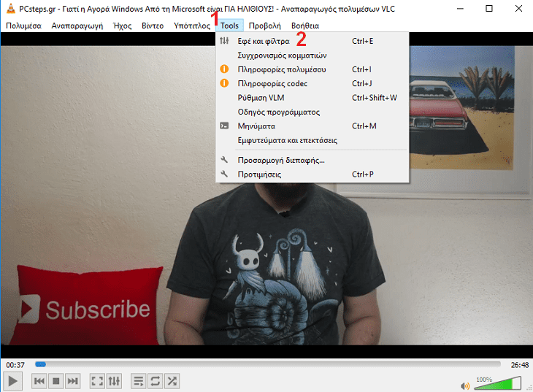Viewport: 533px width, 392px height.
Task: Stop playback with the stop button
Action: point(55,381)
